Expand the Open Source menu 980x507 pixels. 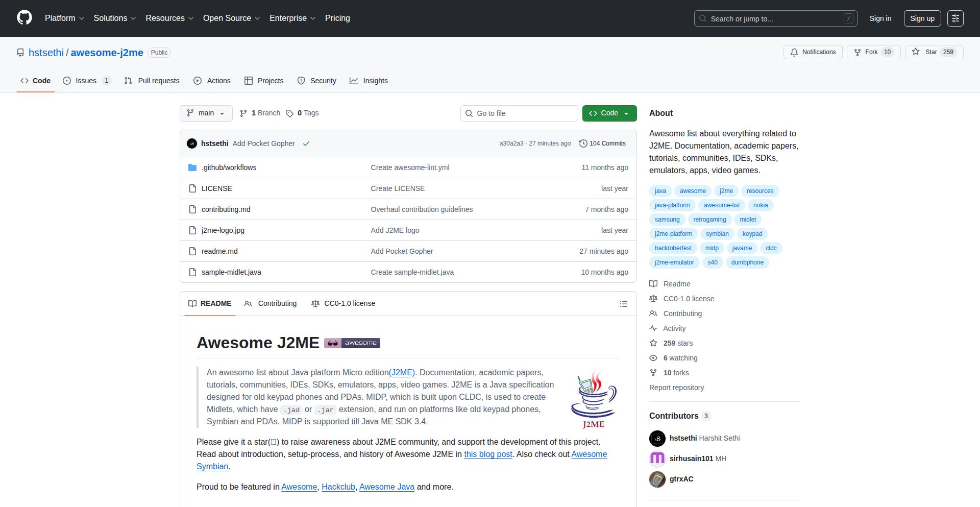[x=231, y=18]
